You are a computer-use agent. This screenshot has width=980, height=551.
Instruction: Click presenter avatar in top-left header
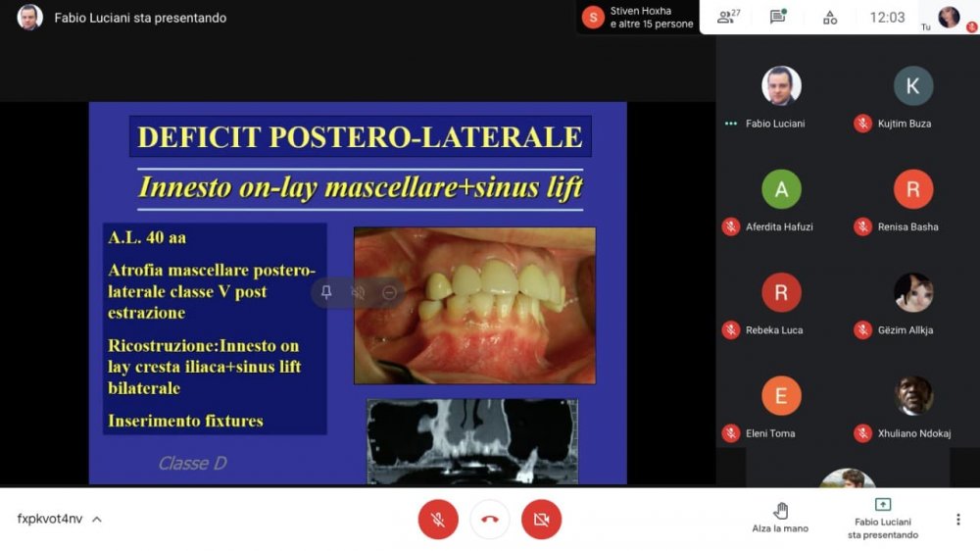(x=29, y=17)
